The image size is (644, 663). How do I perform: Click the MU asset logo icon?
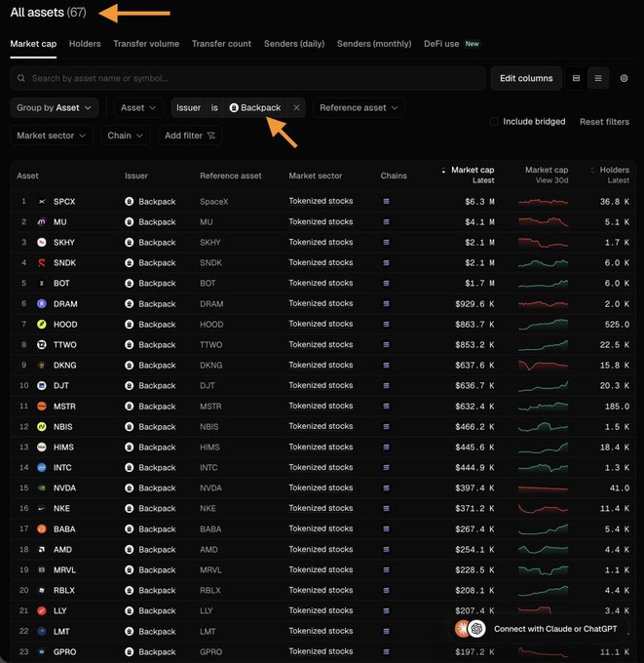[42, 222]
